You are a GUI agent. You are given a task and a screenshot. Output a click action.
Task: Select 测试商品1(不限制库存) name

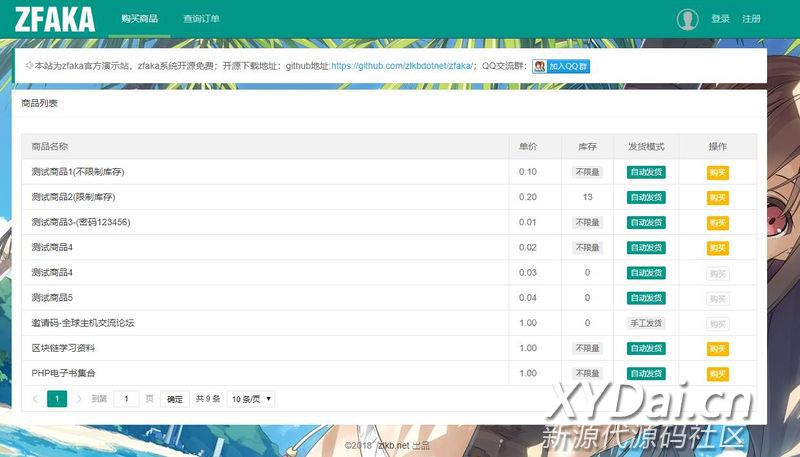[78, 172]
